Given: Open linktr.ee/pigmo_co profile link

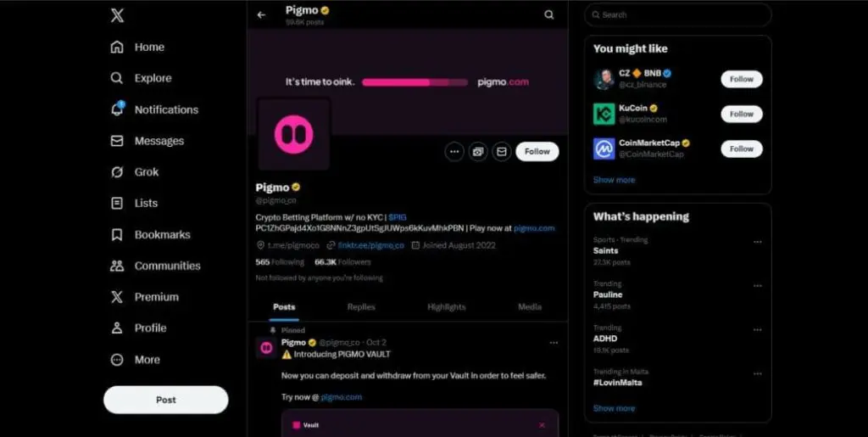Looking at the screenshot, I should (371, 245).
